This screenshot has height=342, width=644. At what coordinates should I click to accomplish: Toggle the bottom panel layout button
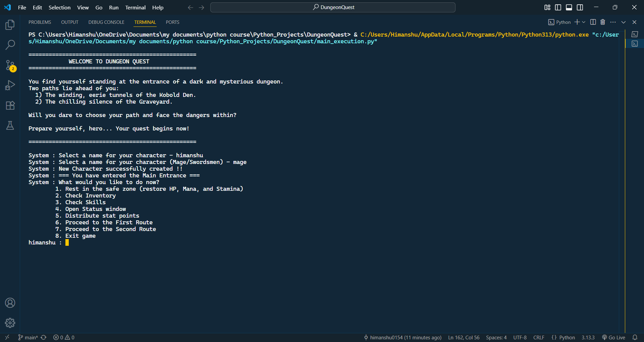[x=569, y=7]
